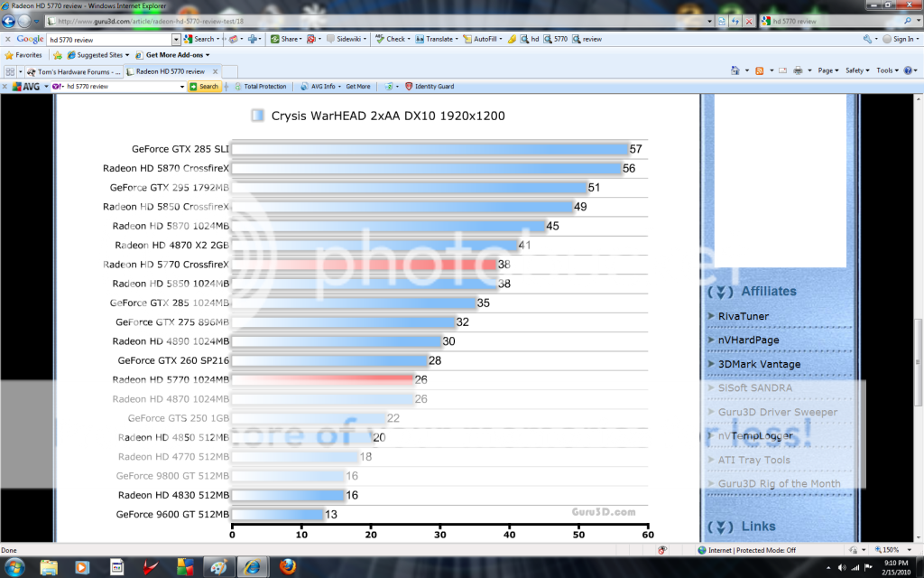The height and width of the screenshot is (578, 924).
Task: Find the word '5770' on the page
Action: click(x=556, y=39)
